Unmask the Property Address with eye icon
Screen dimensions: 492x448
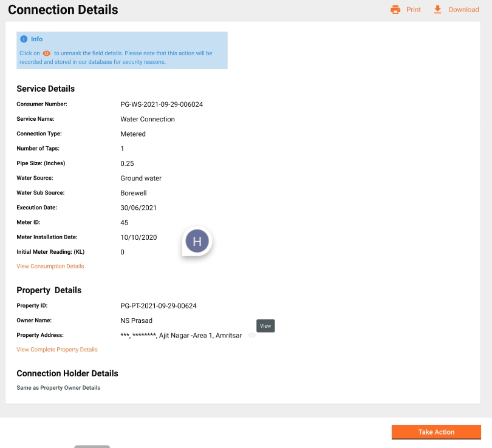[x=252, y=335]
